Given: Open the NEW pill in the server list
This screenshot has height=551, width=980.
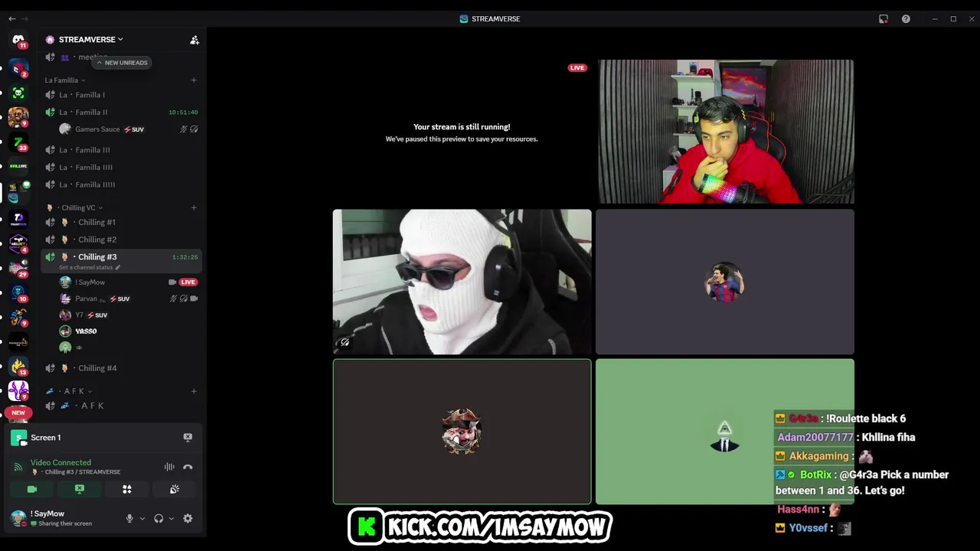Looking at the screenshot, I should coord(18,412).
